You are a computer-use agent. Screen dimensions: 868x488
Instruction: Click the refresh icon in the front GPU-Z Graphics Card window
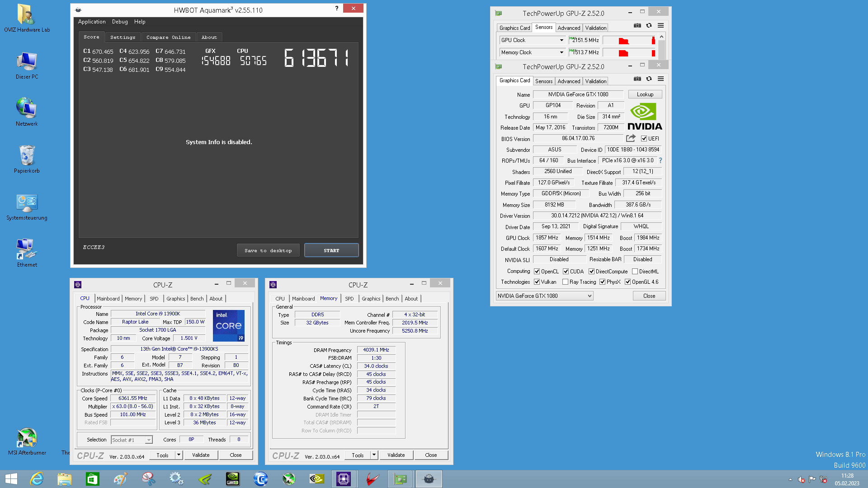(649, 79)
